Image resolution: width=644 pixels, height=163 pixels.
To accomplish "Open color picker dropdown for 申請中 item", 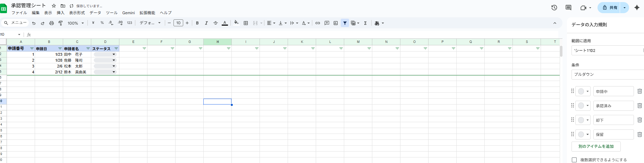I will 583,92.
